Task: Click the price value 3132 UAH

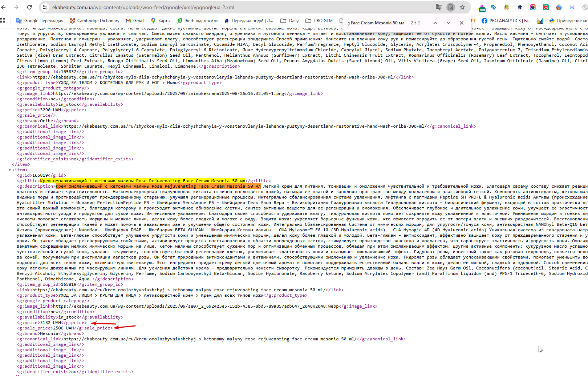Action: pyautogui.click(x=50, y=323)
